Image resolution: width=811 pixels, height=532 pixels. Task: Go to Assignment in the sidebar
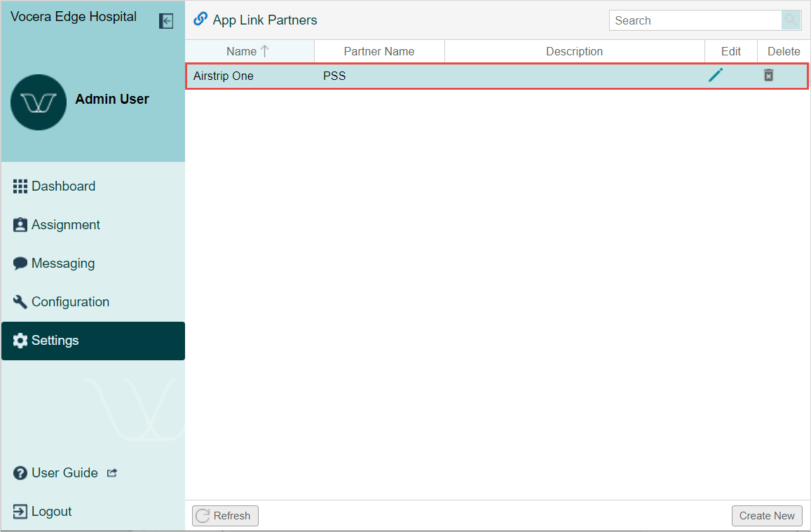click(x=93, y=225)
